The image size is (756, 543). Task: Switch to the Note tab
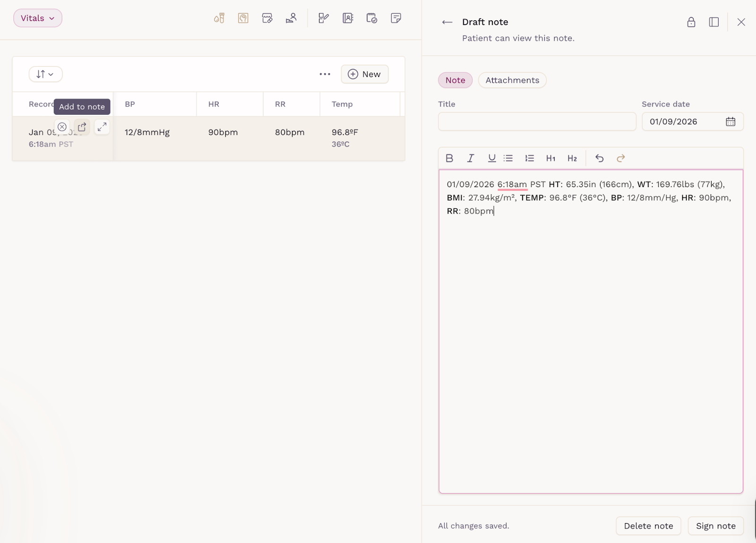click(x=455, y=80)
